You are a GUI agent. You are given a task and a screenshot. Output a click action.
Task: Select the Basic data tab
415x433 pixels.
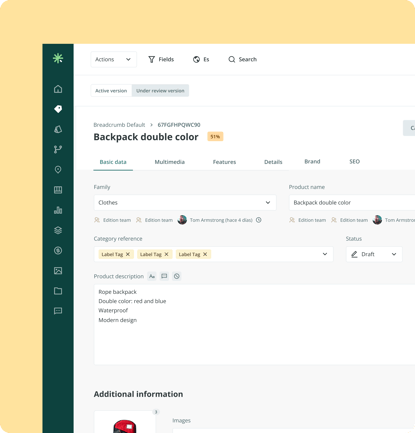(113, 162)
